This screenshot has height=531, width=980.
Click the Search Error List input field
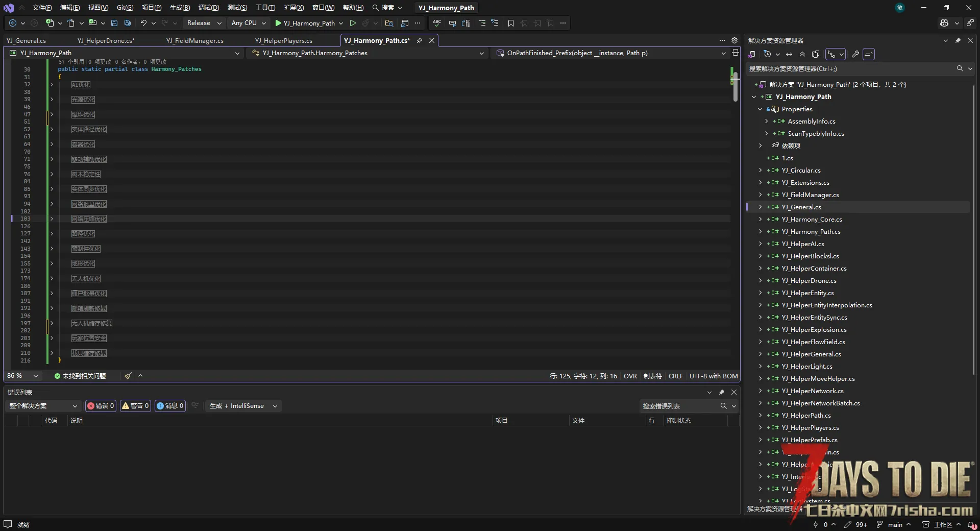click(679, 406)
